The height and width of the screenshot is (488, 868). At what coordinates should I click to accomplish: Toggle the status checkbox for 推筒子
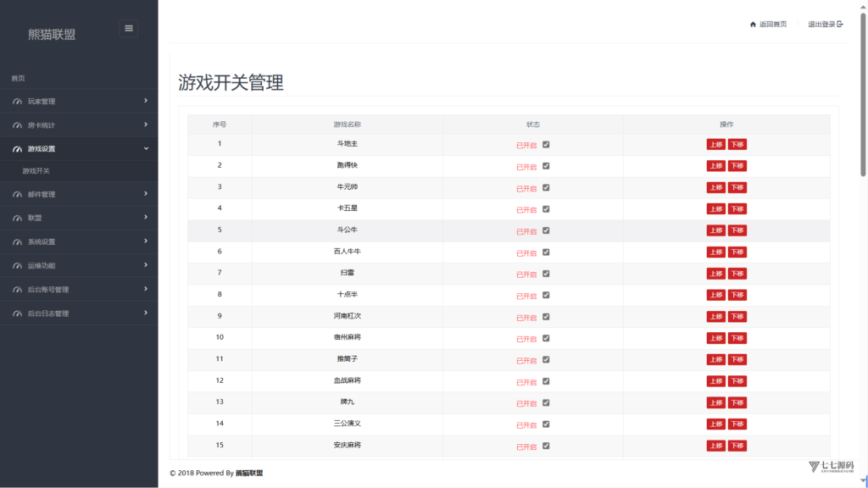546,359
